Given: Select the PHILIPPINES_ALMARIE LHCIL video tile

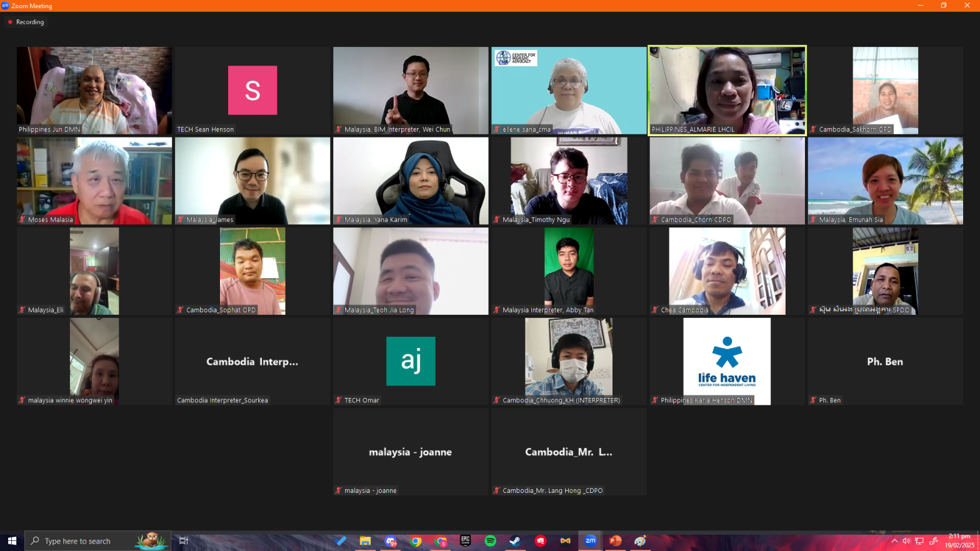Looking at the screenshot, I should (x=727, y=90).
